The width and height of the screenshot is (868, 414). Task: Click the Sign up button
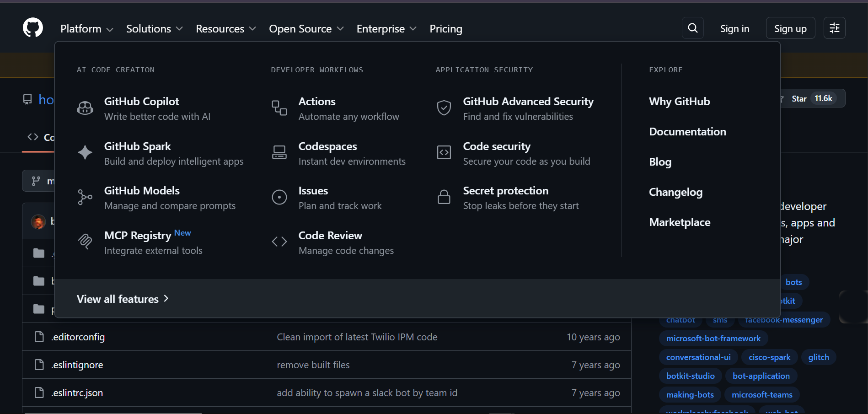pos(790,28)
